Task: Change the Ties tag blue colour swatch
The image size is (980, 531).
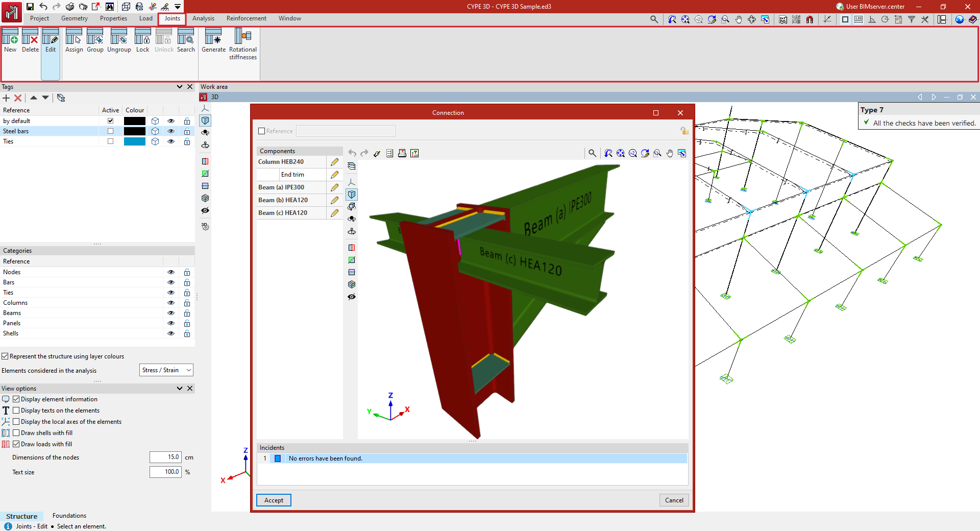Action: [135, 141]
